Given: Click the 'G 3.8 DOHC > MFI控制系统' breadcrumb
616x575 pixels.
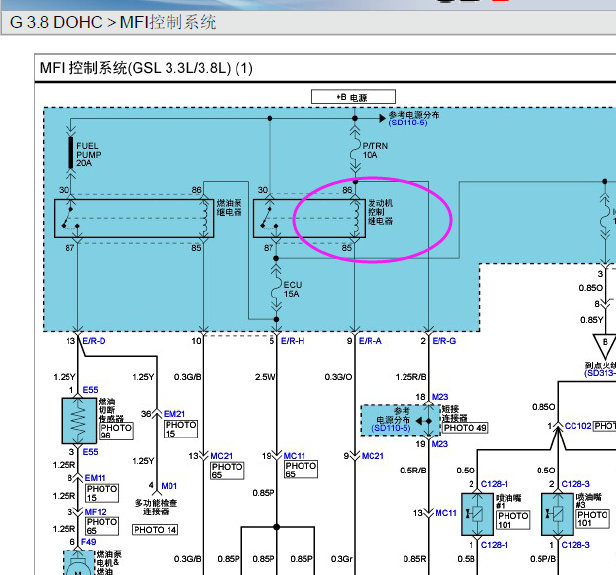Looking at the screenshot, I should pos(113,22).
